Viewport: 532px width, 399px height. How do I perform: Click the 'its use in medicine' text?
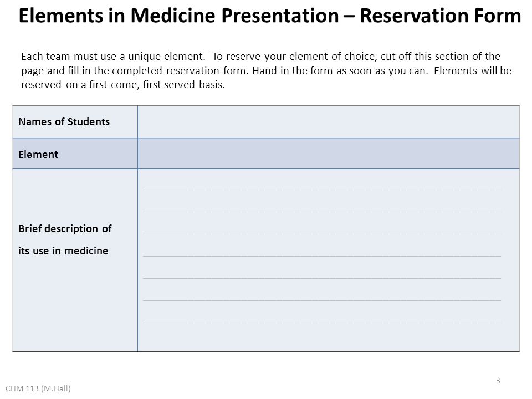point(63,250)
